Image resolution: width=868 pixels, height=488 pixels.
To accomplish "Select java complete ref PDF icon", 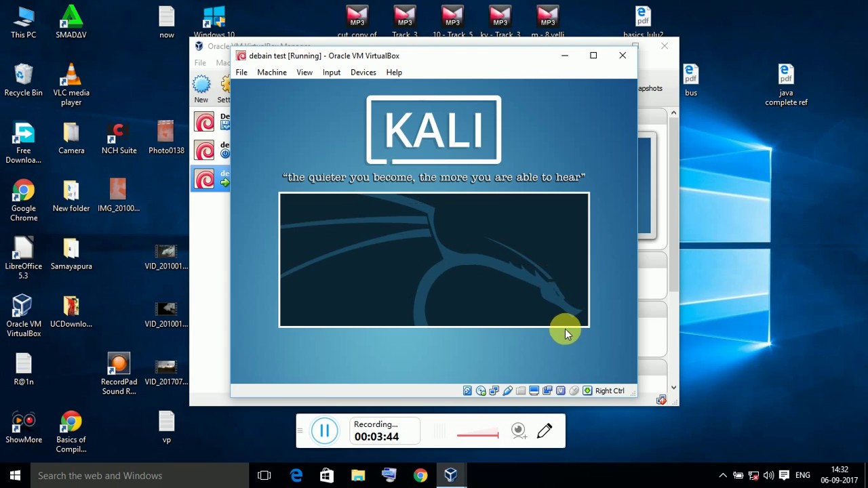I will click(786, 85).
